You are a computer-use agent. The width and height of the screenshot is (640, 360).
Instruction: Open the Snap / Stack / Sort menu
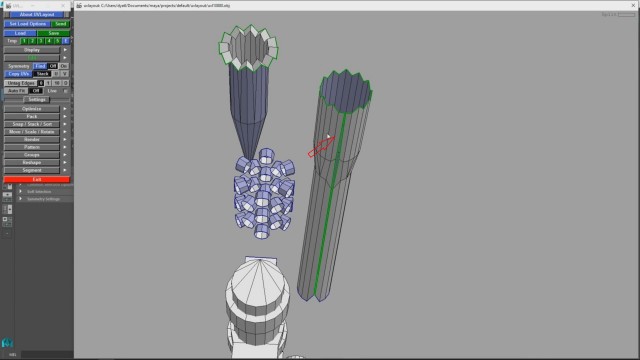32,124
